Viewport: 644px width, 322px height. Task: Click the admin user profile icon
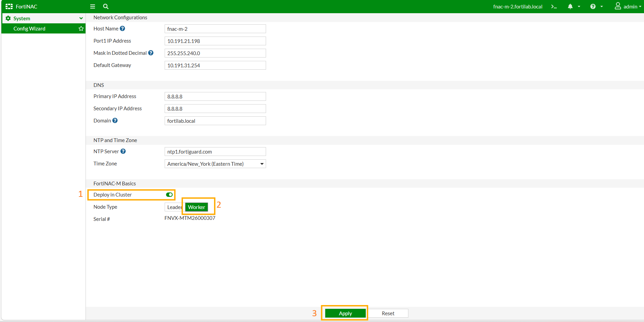click(618, 6)
